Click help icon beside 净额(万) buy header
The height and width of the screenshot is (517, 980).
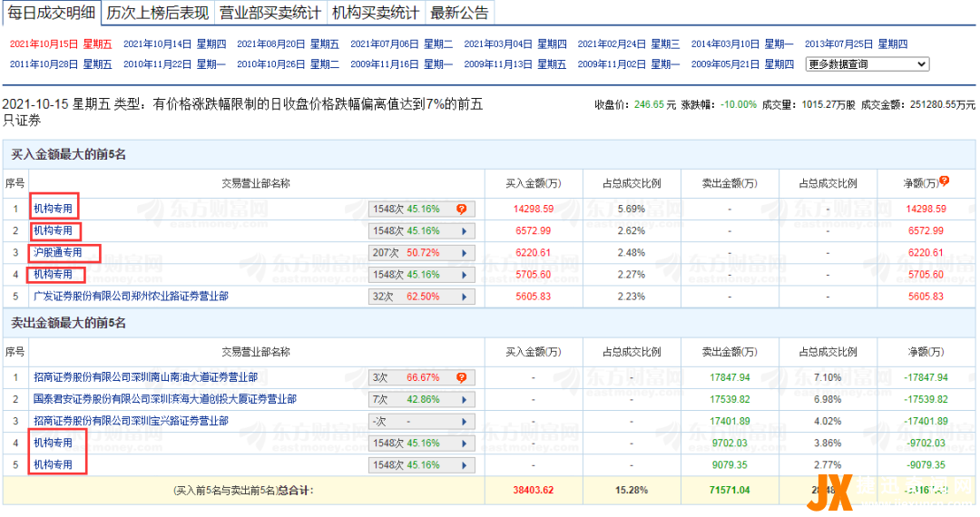[x=945, y=181]
